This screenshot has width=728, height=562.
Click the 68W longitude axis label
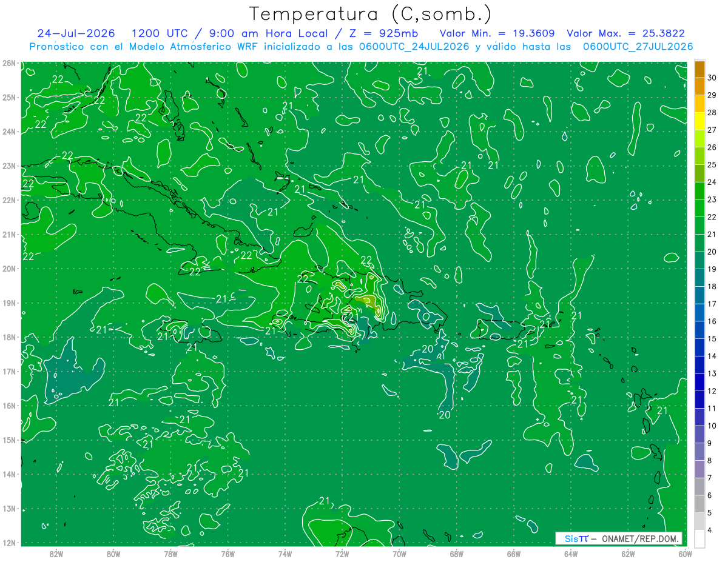click(457, 554)
